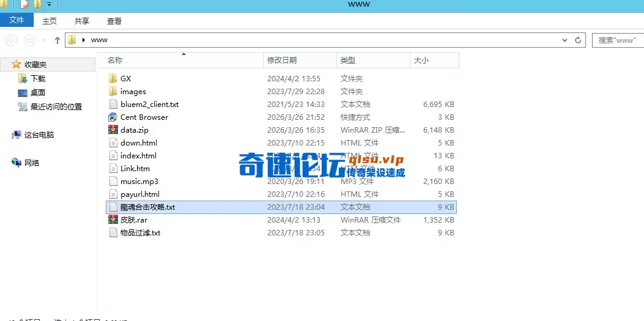The width and height of the screenshot is (644, 321).
Task: Select the GX folder icon
Action: pyautogui.click(x=113, y=78)
